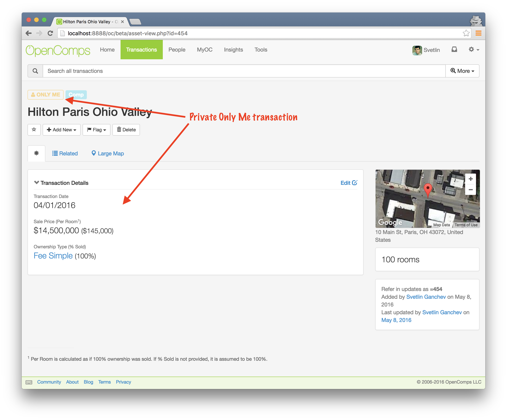
Task: Click the satellite map thumbnail
Action: coord(427,199)
